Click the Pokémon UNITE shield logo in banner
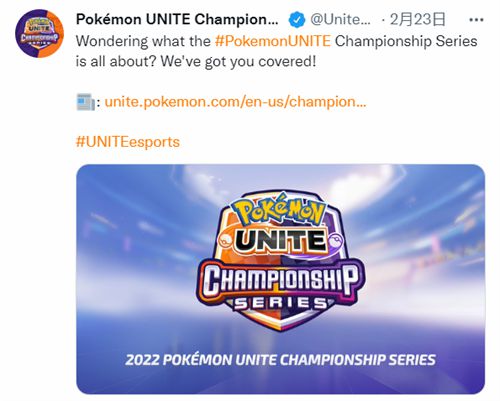500x401 pixels. [281, 261]
